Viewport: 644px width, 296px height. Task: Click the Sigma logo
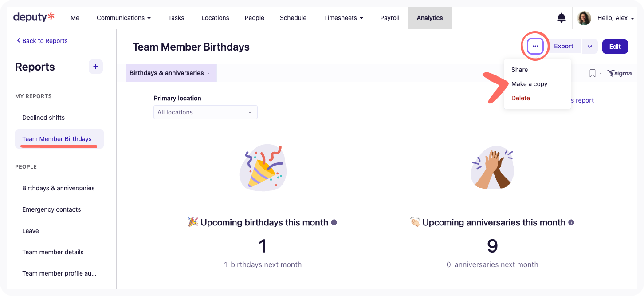(x=620, y=73)
